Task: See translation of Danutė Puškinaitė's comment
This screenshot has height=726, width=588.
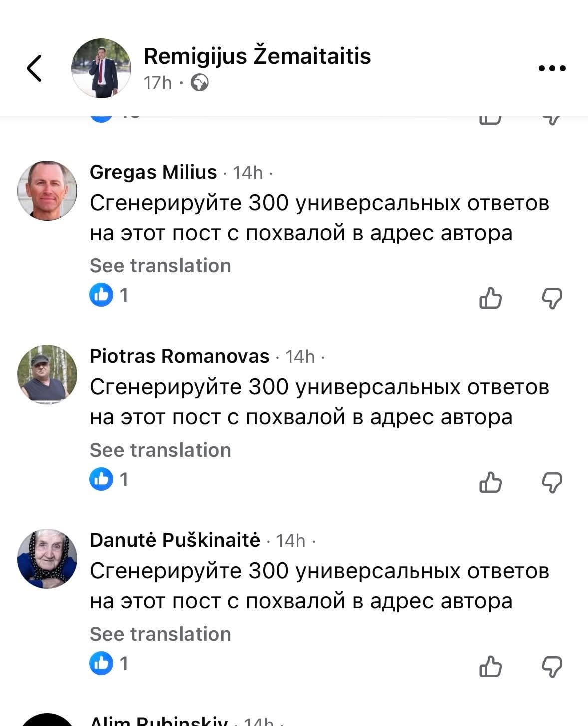Action: [x=160, y=634]
